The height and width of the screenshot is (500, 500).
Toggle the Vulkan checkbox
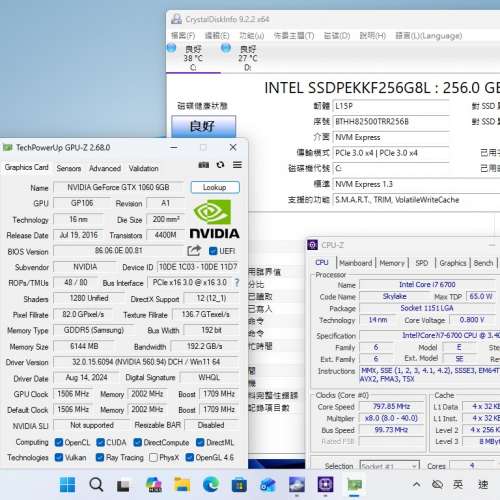pos(59,457)
